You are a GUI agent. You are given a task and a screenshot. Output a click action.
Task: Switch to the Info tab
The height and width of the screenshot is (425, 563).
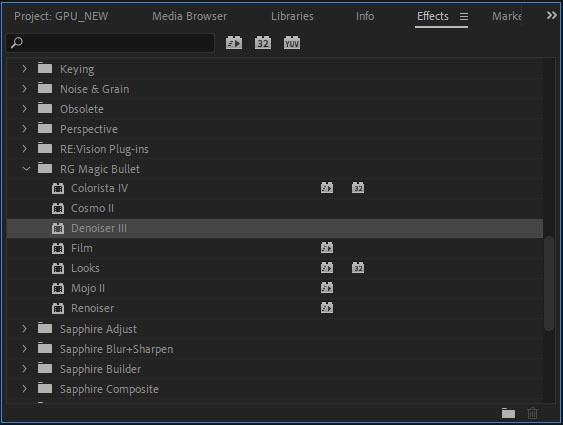[x=365, y=16]
